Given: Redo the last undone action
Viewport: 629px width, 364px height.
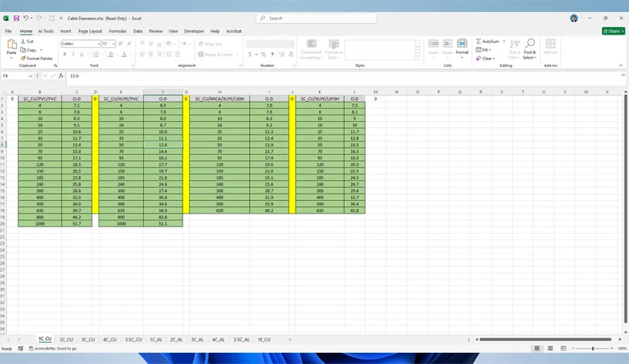Looking at the screenshot, I should [x=38, y=18].
